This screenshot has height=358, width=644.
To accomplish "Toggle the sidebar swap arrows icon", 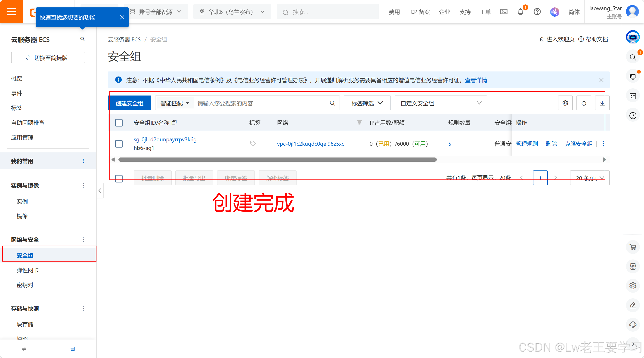I will [24, 349].
